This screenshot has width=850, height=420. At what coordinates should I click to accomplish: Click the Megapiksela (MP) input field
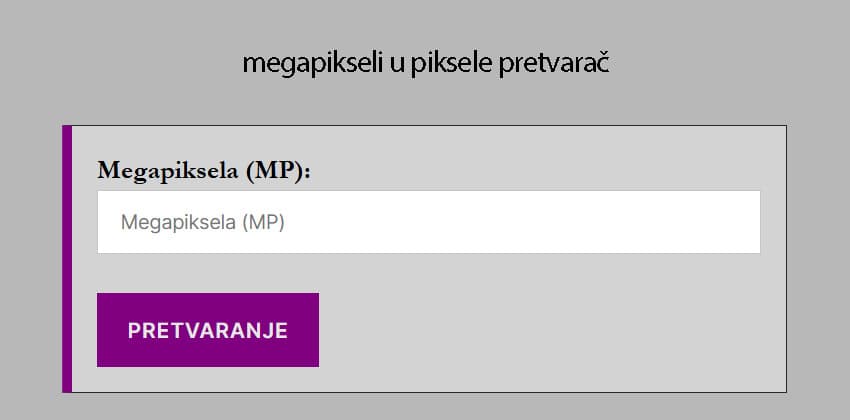pos(428,222)
